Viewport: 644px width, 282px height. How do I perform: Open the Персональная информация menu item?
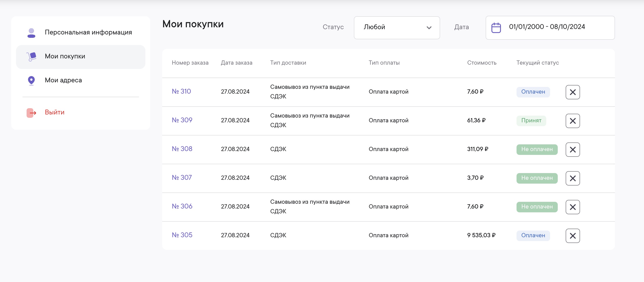tap(80, 33)
